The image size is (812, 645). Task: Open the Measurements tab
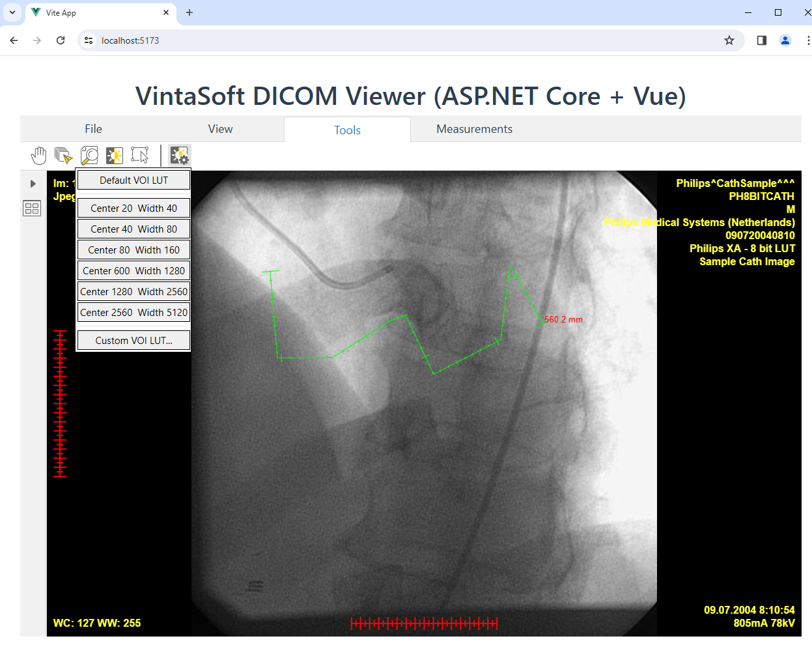(x=474, y=129)
